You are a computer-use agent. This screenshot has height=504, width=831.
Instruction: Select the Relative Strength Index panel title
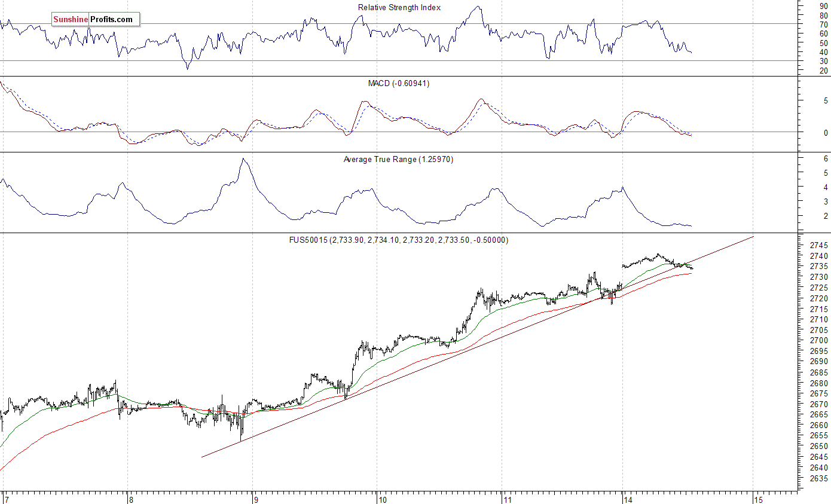[399, 8]
